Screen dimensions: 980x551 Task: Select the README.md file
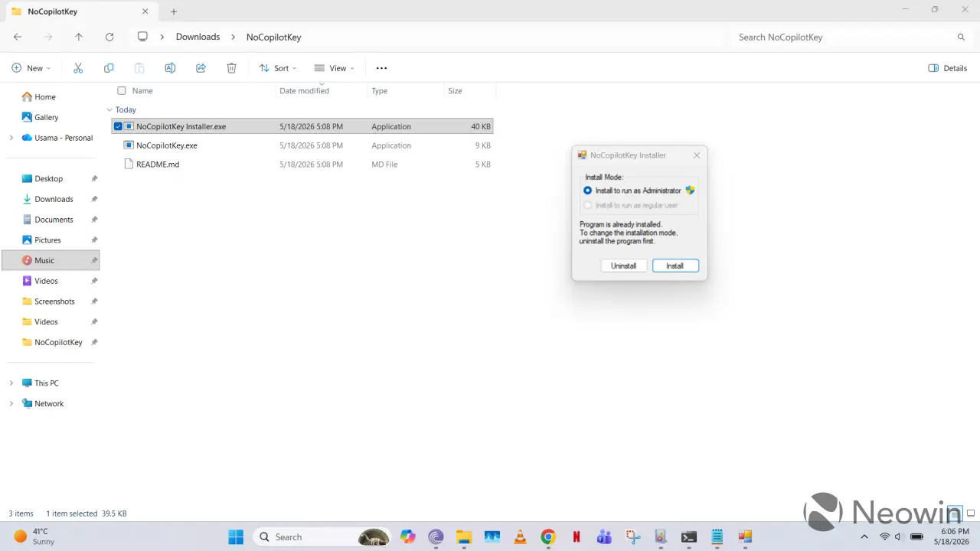coord(302,165)
